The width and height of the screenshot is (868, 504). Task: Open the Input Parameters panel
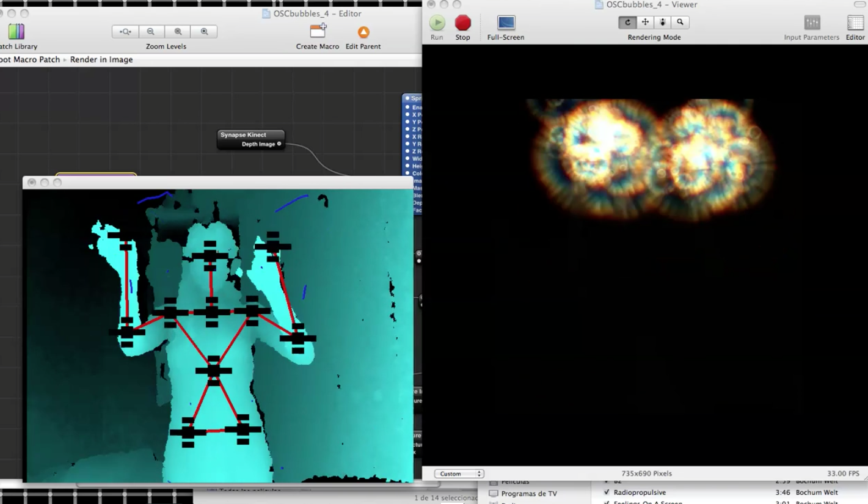812,23
